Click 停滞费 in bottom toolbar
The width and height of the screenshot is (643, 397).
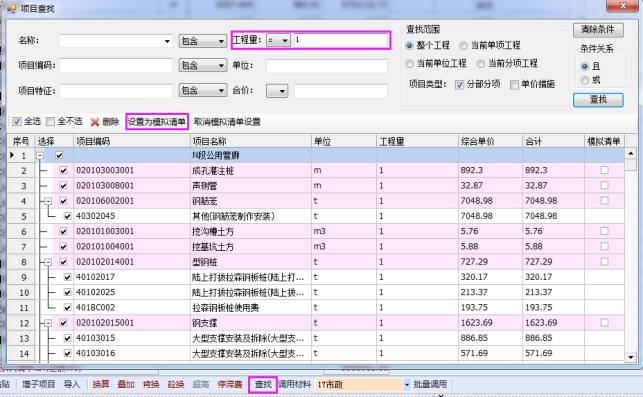[x=230, y=385]
